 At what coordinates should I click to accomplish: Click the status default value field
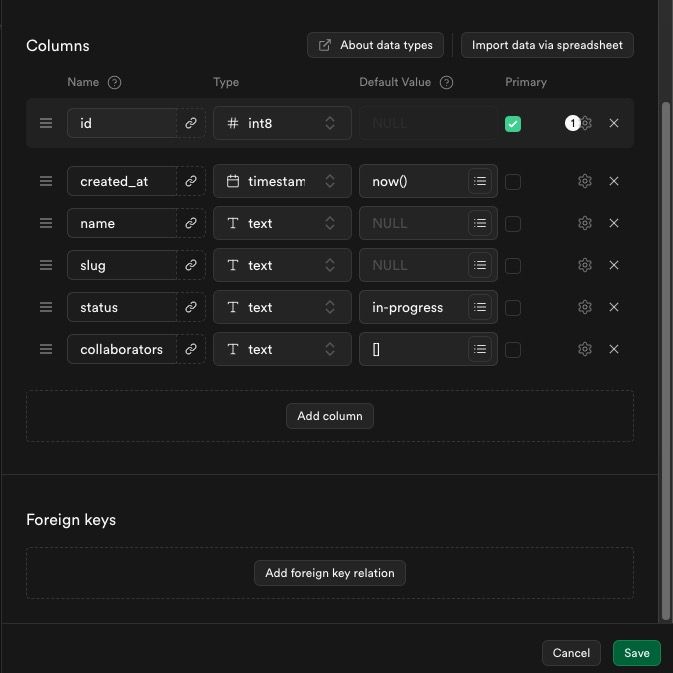[413, 307]
